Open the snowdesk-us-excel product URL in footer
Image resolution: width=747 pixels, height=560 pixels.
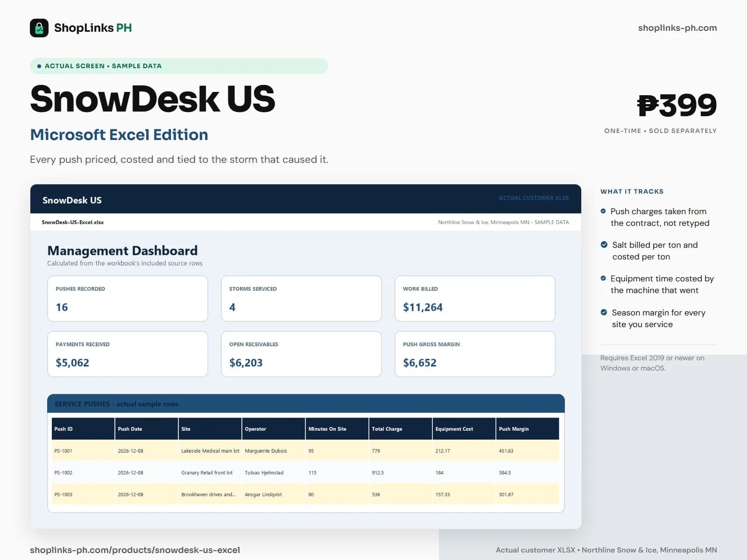pos(135,550)
